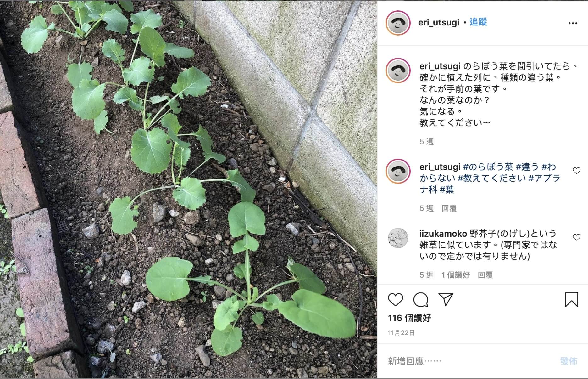View 1 like on iizukamoko's comment

tap(456, 275)
